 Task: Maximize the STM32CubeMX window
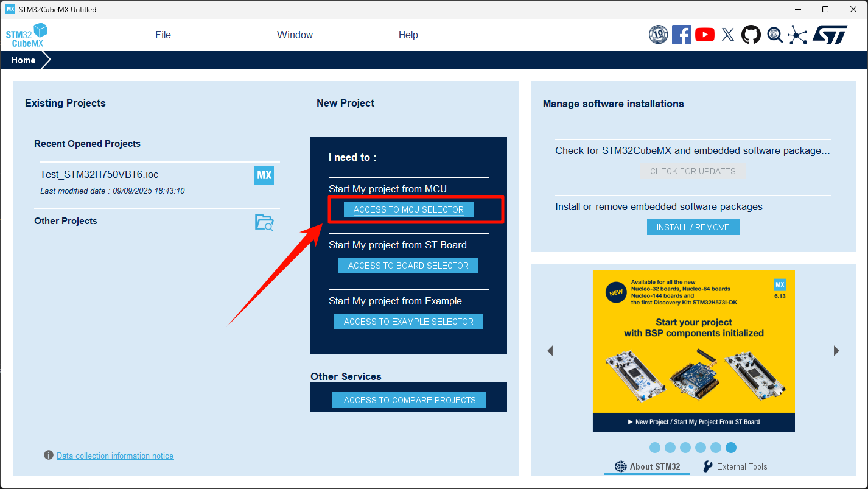tap(825, 9)
